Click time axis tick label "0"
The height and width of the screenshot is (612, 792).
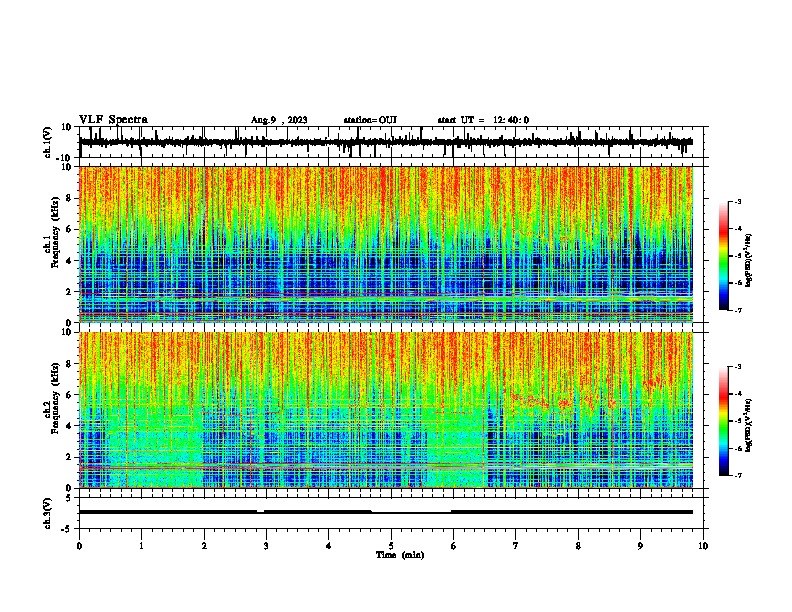[x=79, y=546]
